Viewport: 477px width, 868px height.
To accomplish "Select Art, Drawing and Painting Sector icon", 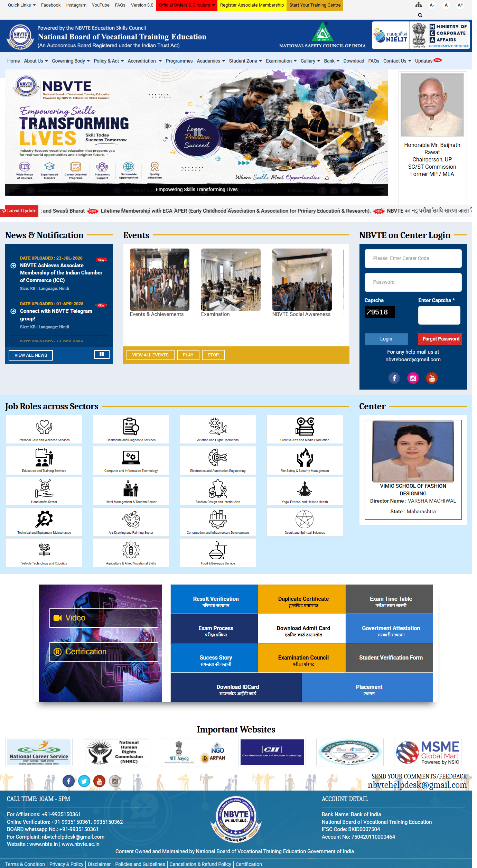I will point(131,519).
